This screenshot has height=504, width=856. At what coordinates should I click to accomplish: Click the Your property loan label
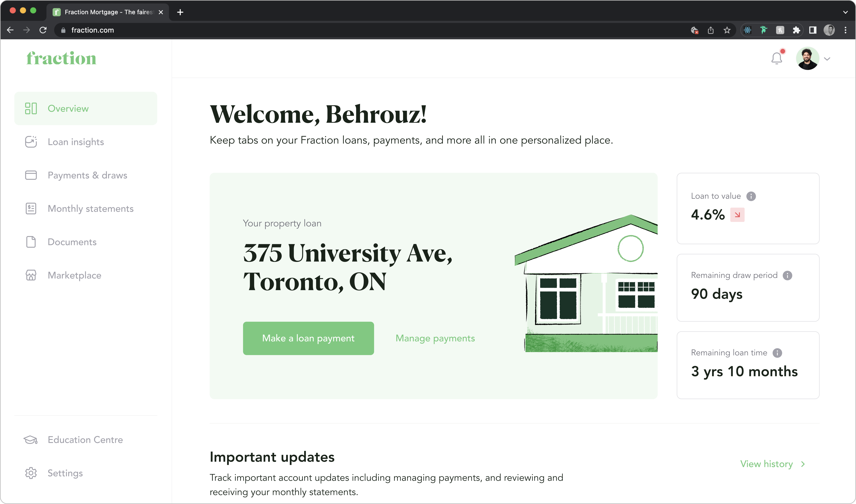point(282,223)
